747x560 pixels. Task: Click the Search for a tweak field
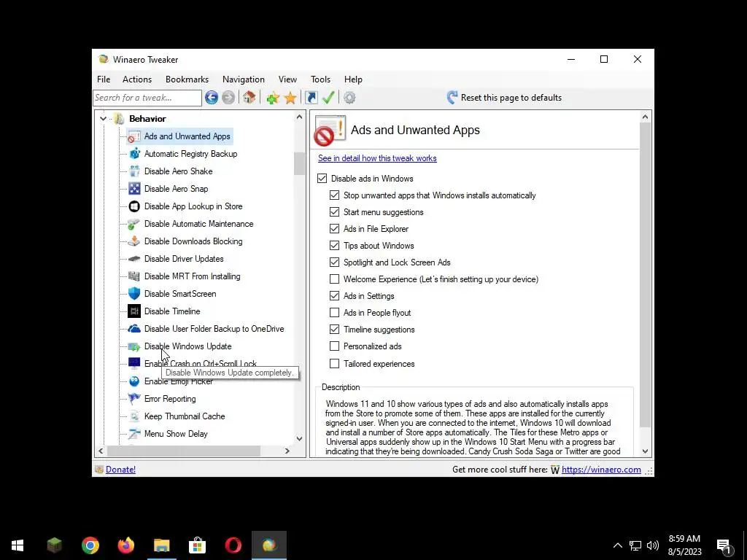point(147,98)
